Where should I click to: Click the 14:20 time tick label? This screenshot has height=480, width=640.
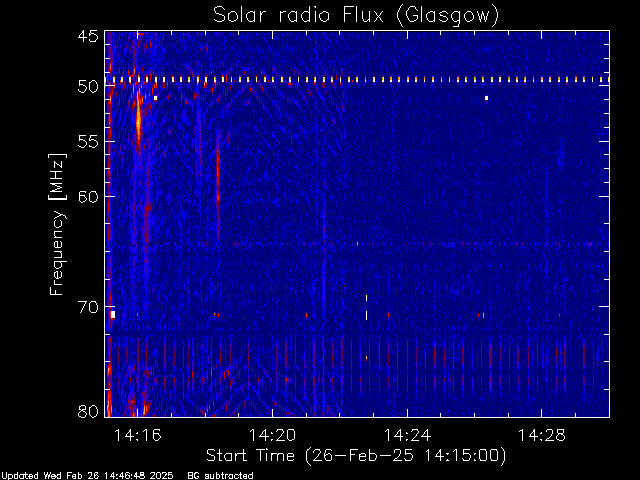[272, 436]
